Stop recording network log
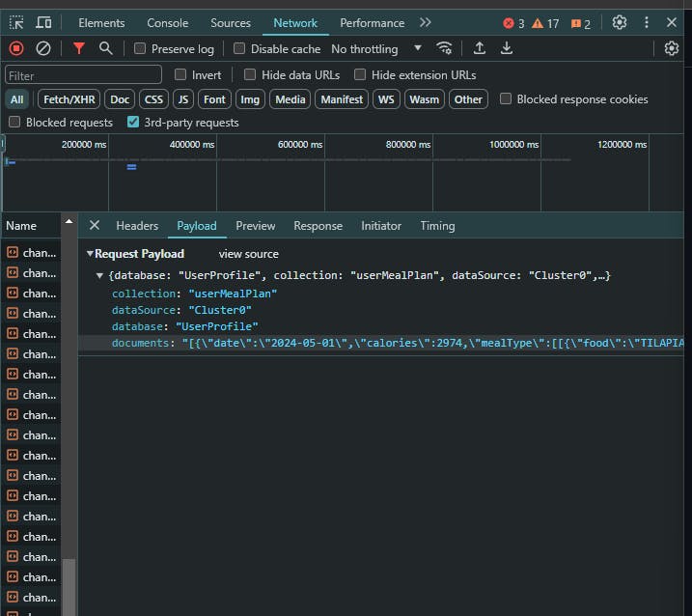 point(16,48)
